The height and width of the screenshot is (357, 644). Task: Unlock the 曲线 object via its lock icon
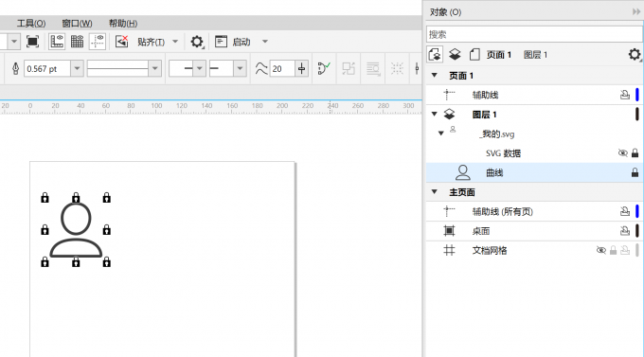(x=635, y=172)
